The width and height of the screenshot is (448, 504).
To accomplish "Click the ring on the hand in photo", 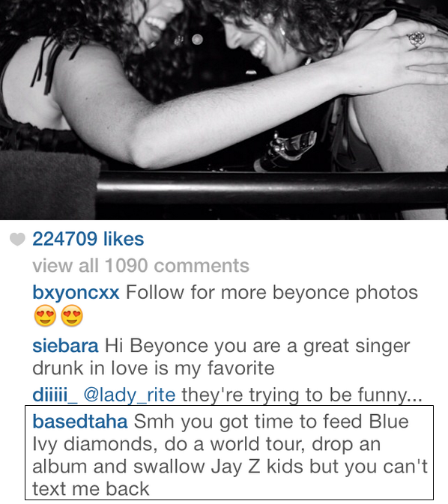I will coord(417,40).
